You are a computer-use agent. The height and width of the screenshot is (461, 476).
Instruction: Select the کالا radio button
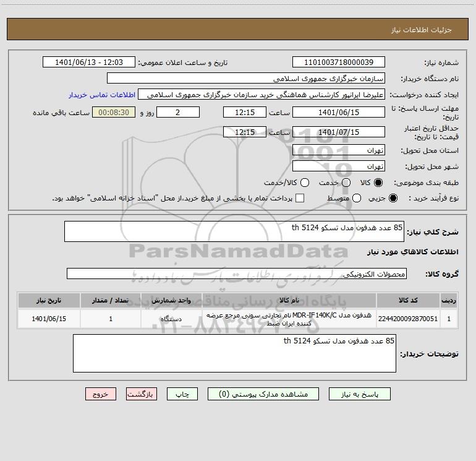click(378, 183)
